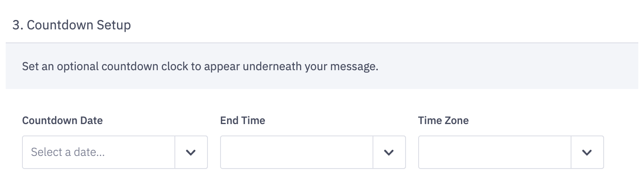
Task: Select the End Time combo box
Action: 296,152
